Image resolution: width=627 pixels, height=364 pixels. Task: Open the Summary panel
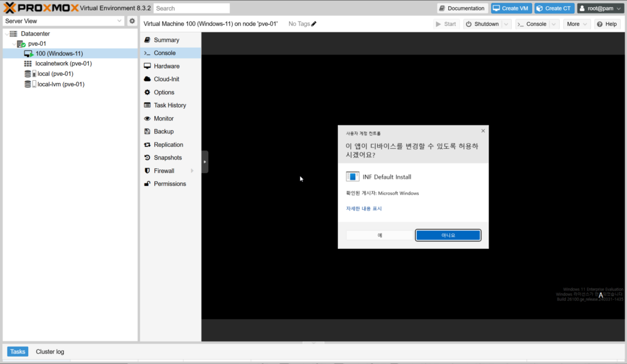(x=166, y=40)
